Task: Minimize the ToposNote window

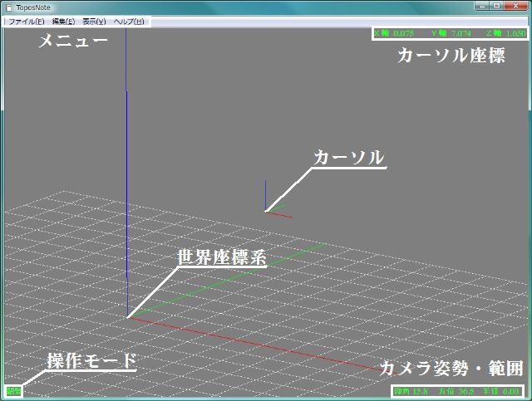Action: click(x=482, y=6)
